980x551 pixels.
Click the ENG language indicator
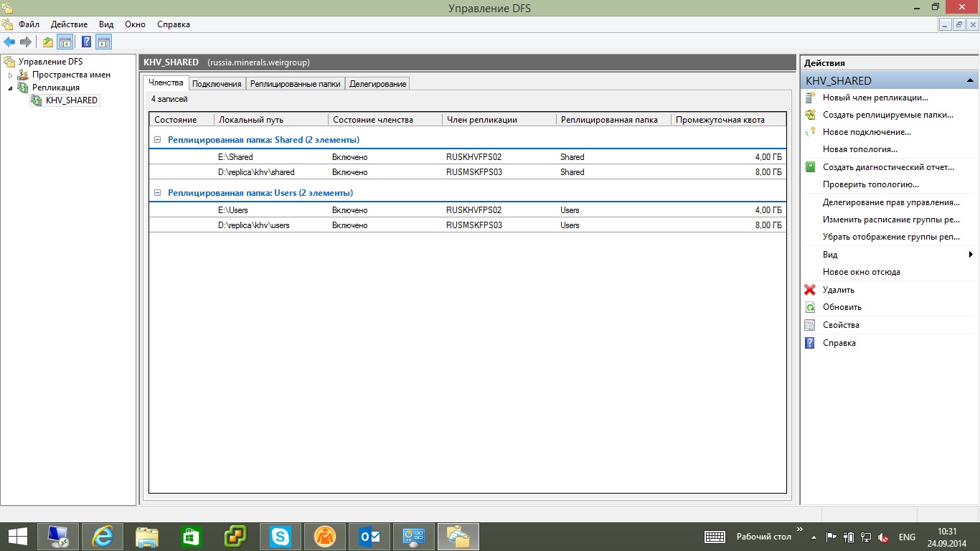pyautogui.click(x=907, y=537)
